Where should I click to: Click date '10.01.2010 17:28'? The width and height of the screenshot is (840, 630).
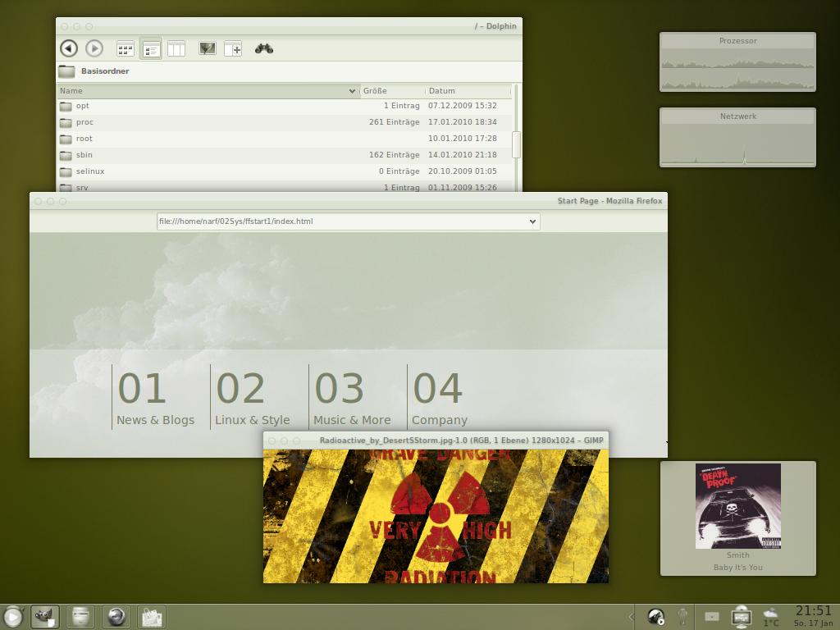pos(463,139)
